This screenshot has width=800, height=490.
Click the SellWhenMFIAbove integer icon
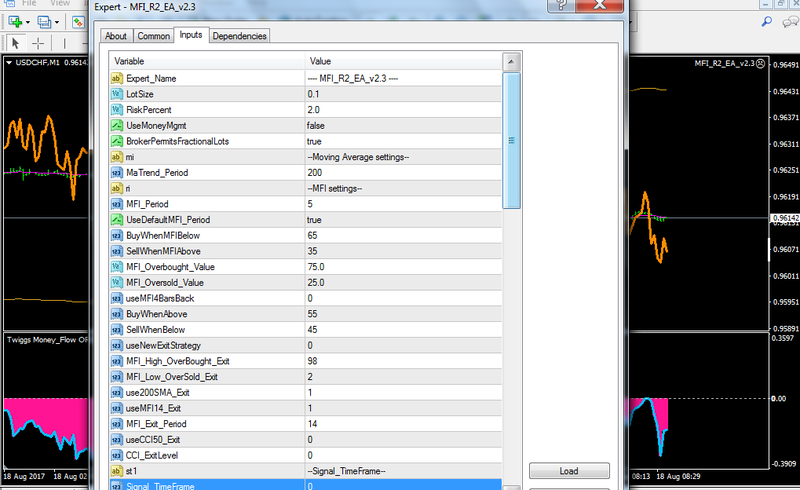click(x=117, y=251)
